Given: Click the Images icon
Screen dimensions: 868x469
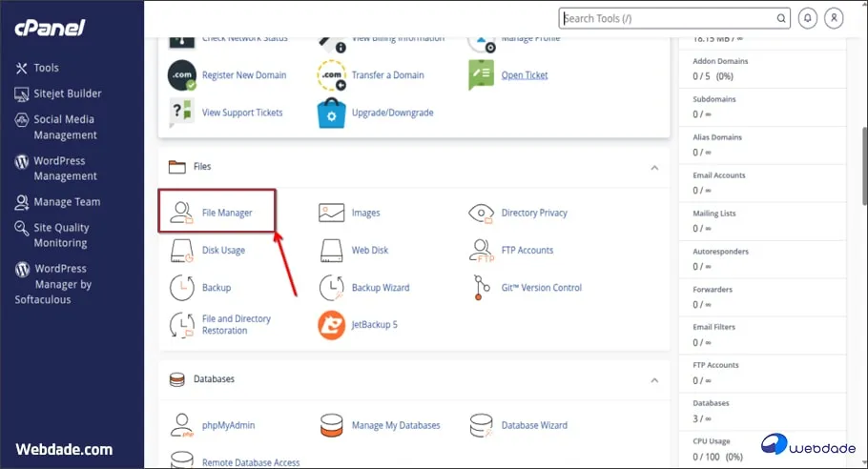Looking at the screenshot, I should 331,213.
